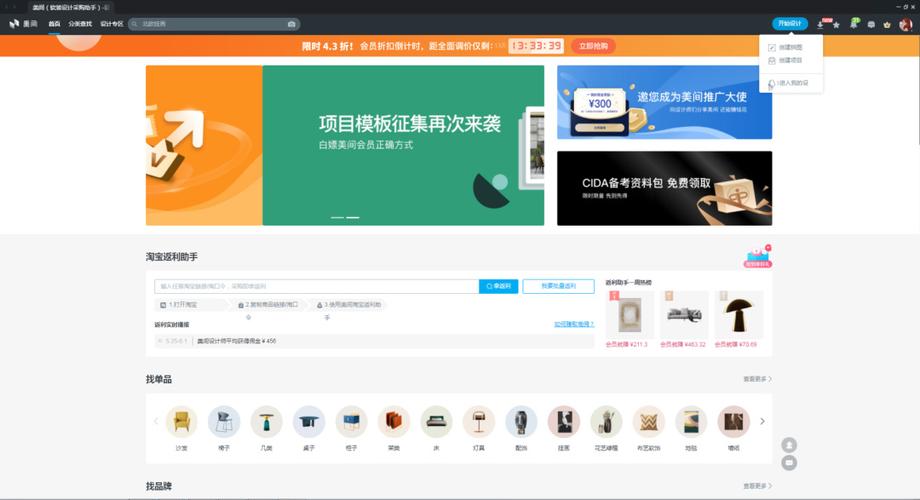Select the 地毯 rug category icon
The width and height of the screenshot is (920, 500).
pyautogui.click(x=691, y=421)
